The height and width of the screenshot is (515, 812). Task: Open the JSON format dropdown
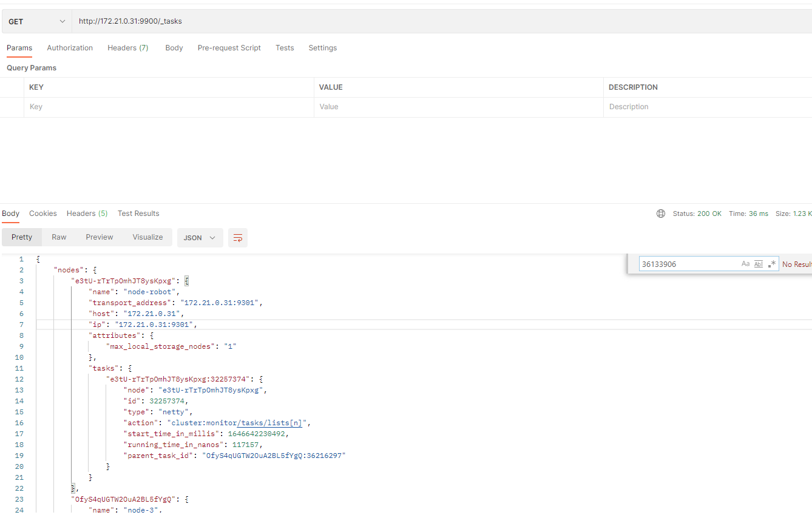200,238
